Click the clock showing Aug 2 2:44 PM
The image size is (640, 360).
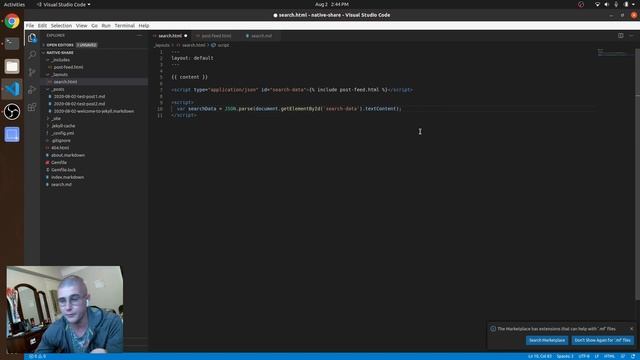pyautogui.click(x=332, y=4)
